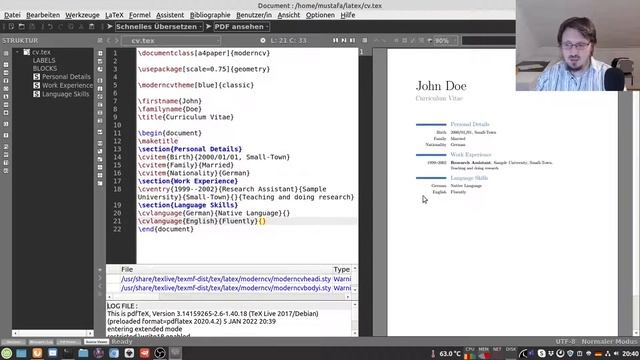
Task: Go to previous document arrow
Action: (109, 40)
